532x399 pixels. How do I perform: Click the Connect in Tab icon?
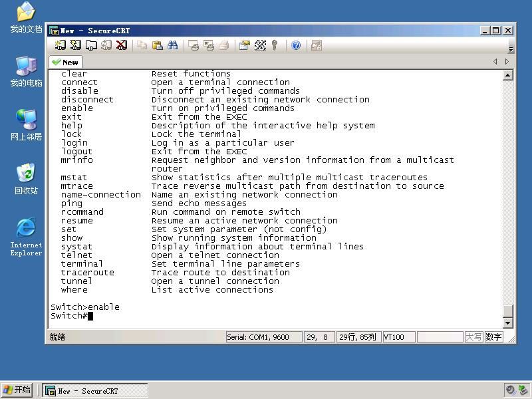point(91,45)
